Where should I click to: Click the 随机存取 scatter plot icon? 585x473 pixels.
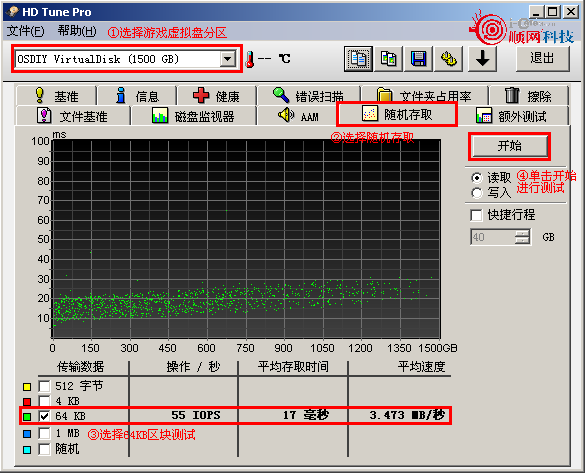click(x=370, y=114)
